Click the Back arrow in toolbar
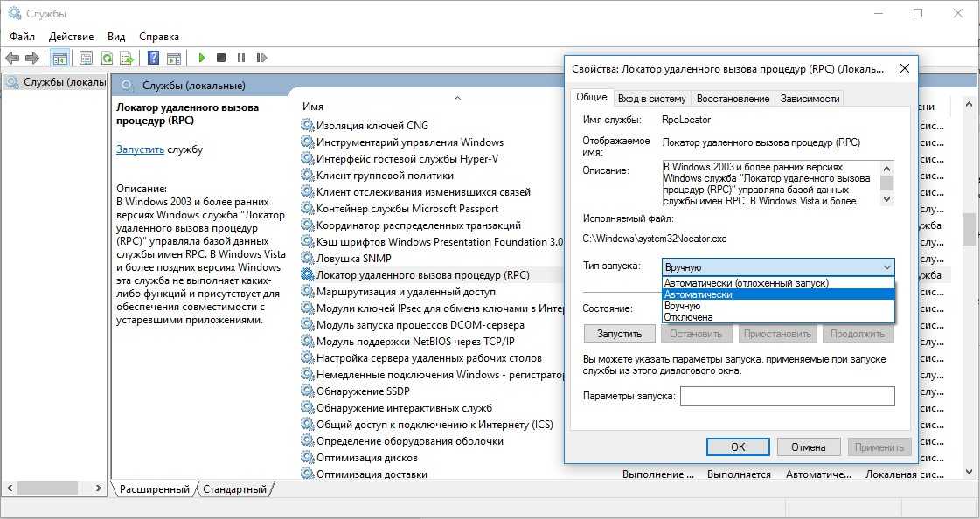Viewport: 980px width, 519px height. pyautogui.click(x=12, y=58)
